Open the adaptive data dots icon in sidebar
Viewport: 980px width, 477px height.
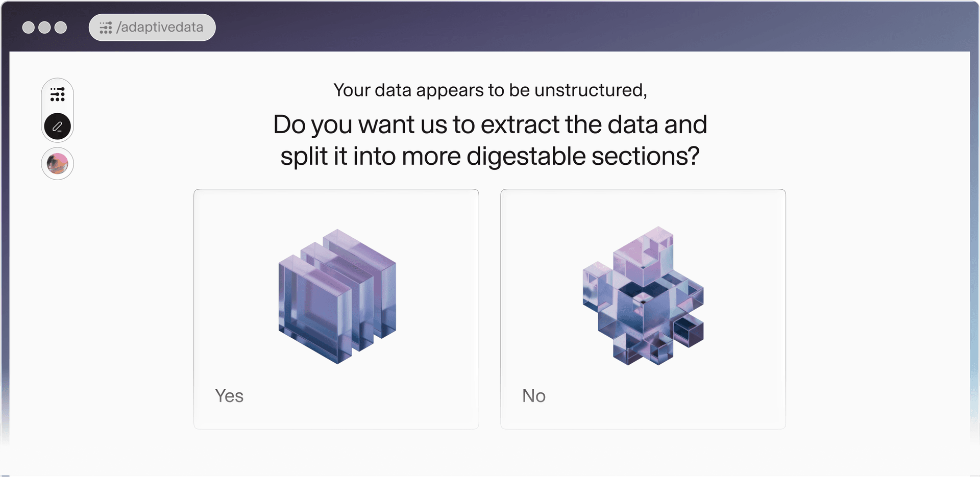(58, 94)
